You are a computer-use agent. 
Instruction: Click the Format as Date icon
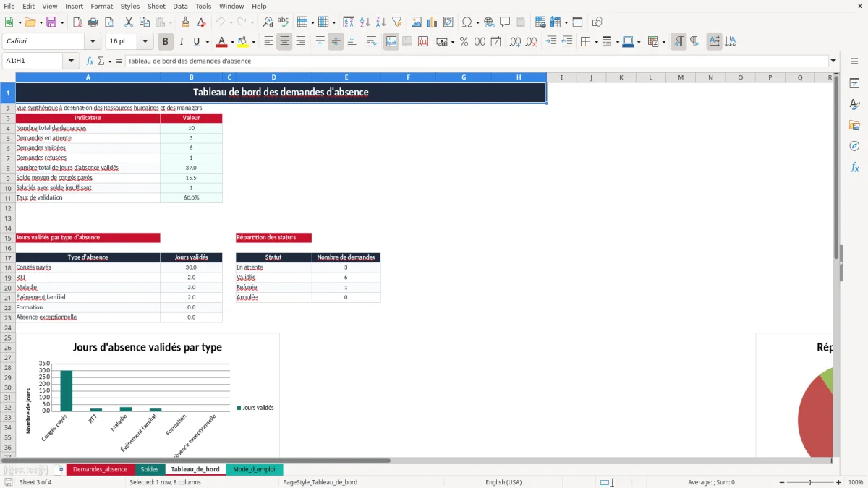pos(495,42)
